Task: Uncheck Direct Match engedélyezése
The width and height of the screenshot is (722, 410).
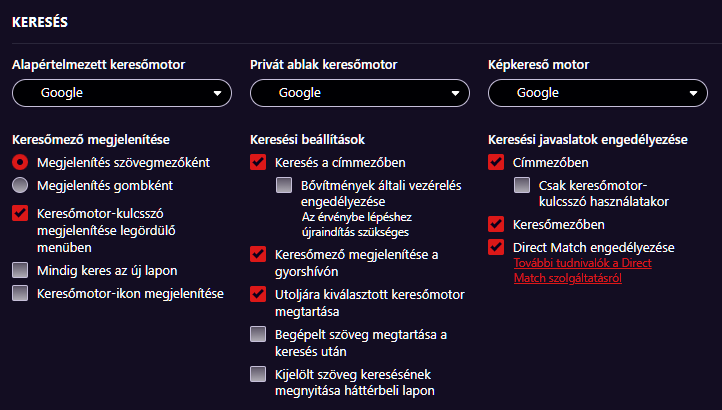Action: click(x=496, y=247)
